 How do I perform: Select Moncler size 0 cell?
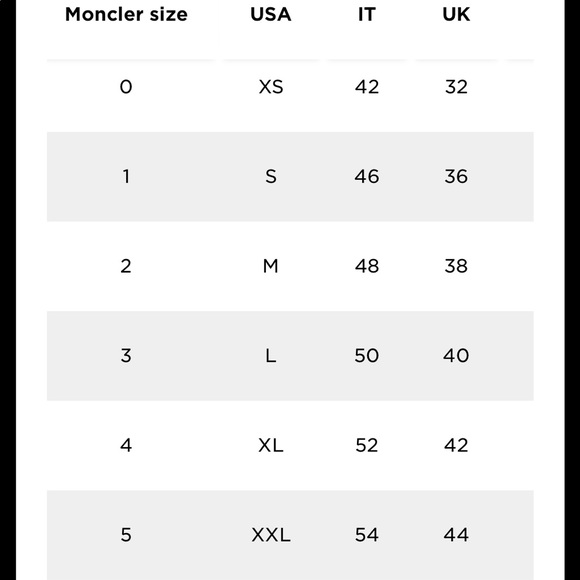click(x=126, y=87)
